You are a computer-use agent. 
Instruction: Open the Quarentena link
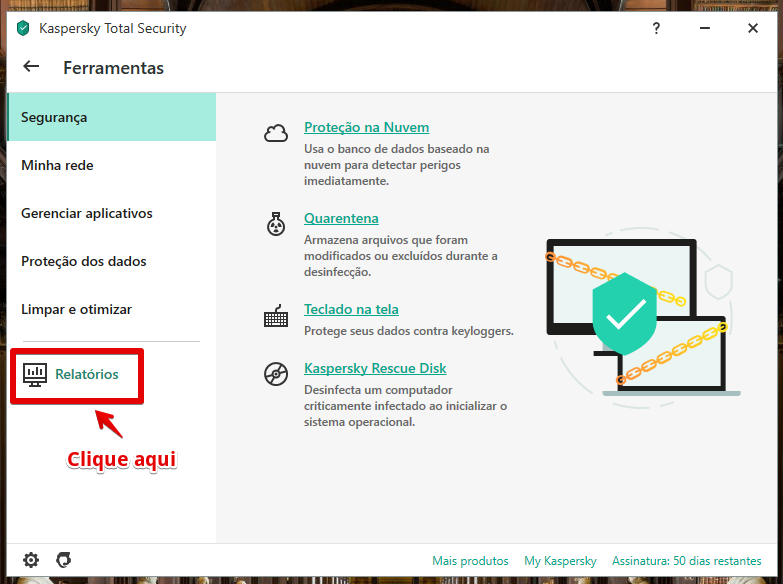(341, 218)
